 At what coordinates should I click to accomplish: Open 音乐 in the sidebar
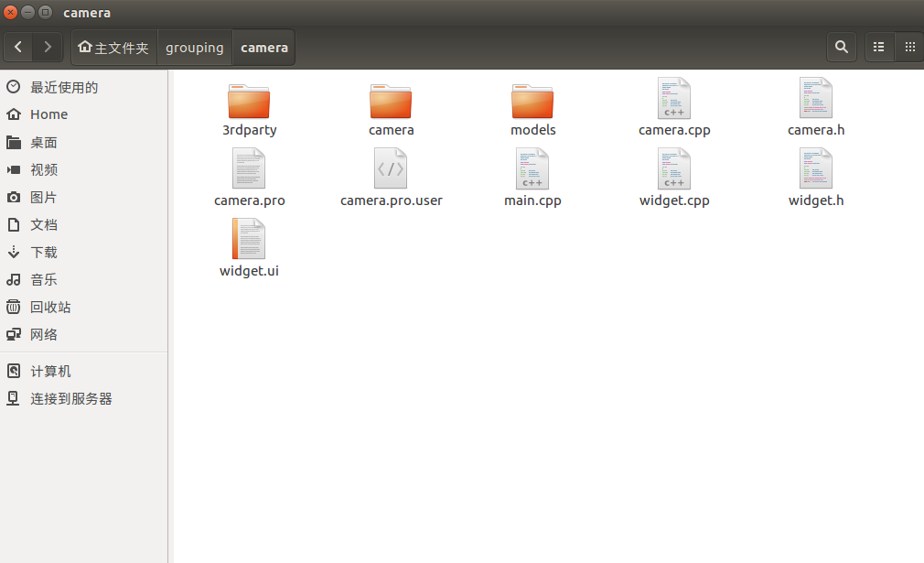tap(83, 279)
